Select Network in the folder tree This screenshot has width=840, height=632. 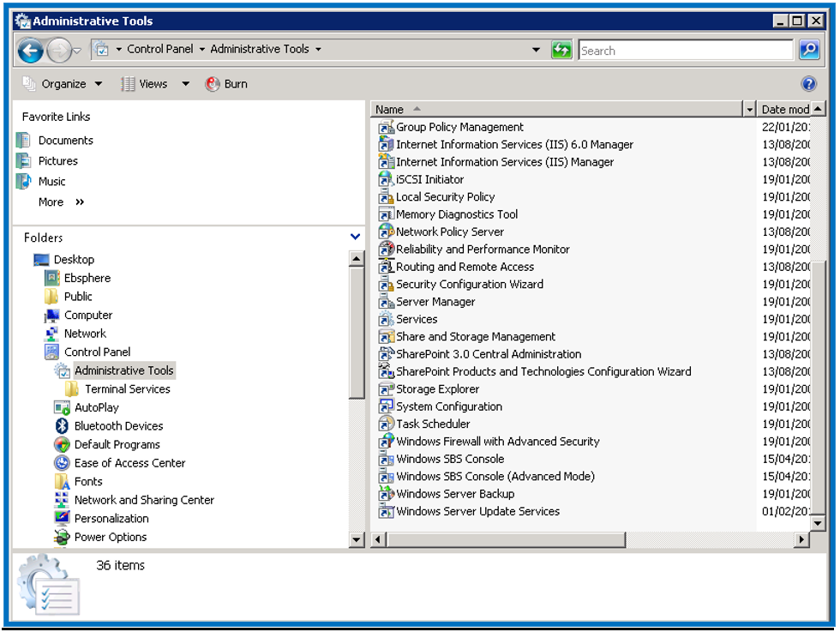pos(85,334)
